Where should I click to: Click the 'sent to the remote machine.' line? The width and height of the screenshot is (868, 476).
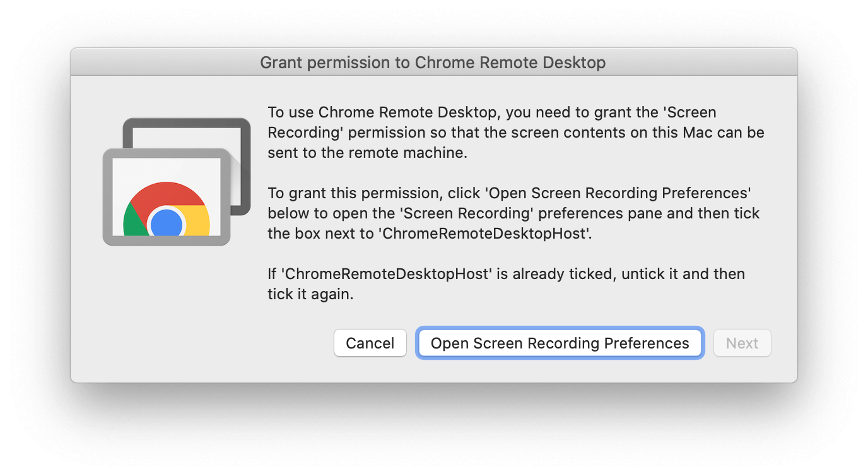coord(367,153)
